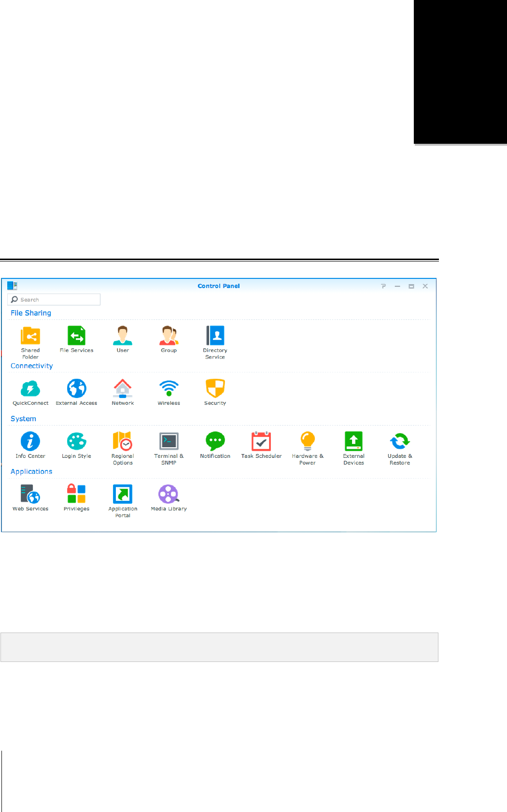The height and width of the screenshot is (812, 507).
Task: Open Info Center
Action: [30, 441]
